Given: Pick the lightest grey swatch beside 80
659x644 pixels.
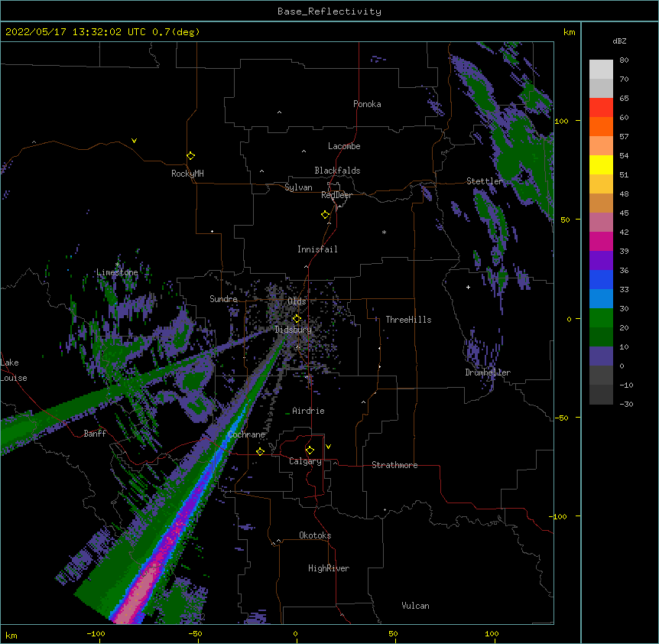Looking at the screenshot, I should click(601, 70).
